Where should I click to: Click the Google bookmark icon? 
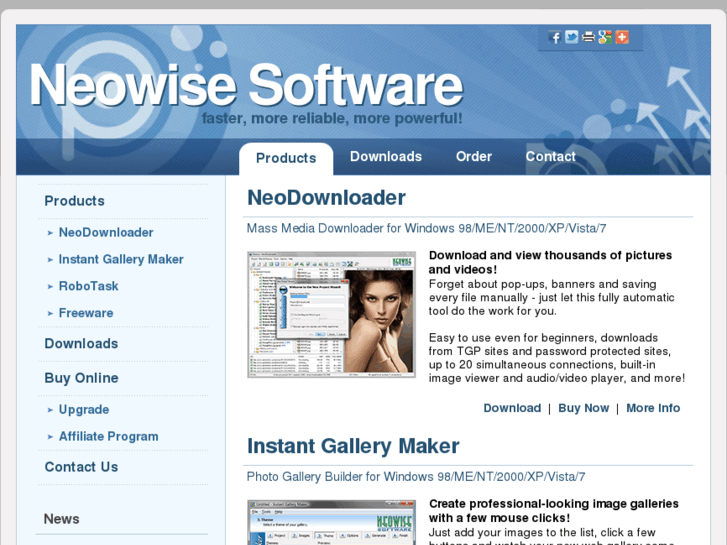point(605,37)
